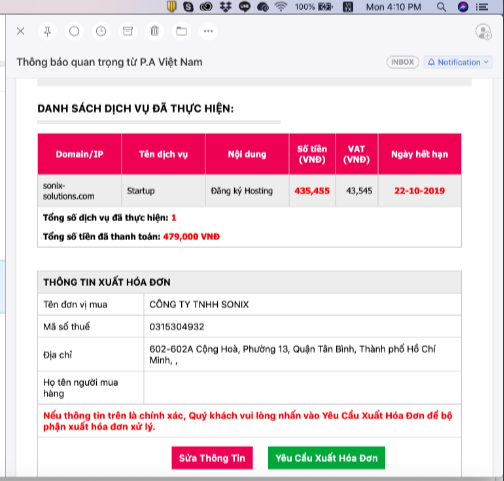Click the company name CÔNG TY TNHH SONIX
The height and width of the screenshot is (481, 504).
(x=199, y=304)
